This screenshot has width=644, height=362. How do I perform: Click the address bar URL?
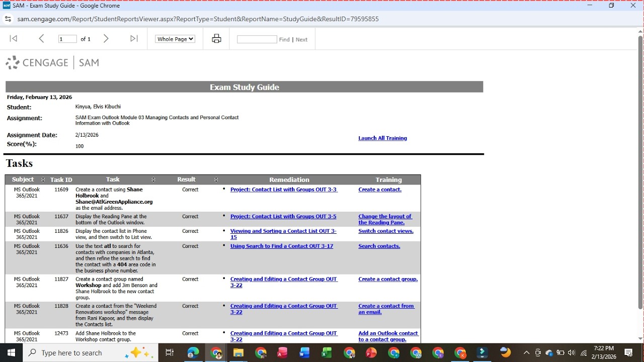[198, 19]
